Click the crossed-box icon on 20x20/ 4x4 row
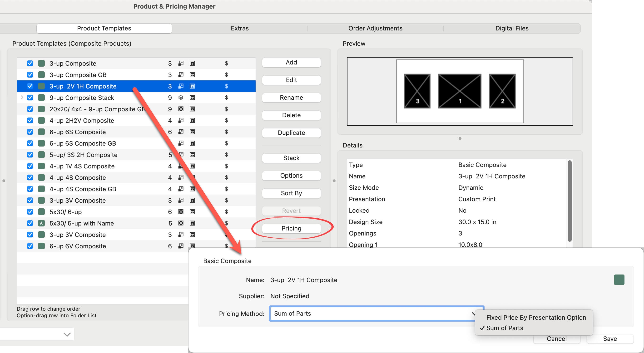644x353 pixels. [x=181, y=109]
